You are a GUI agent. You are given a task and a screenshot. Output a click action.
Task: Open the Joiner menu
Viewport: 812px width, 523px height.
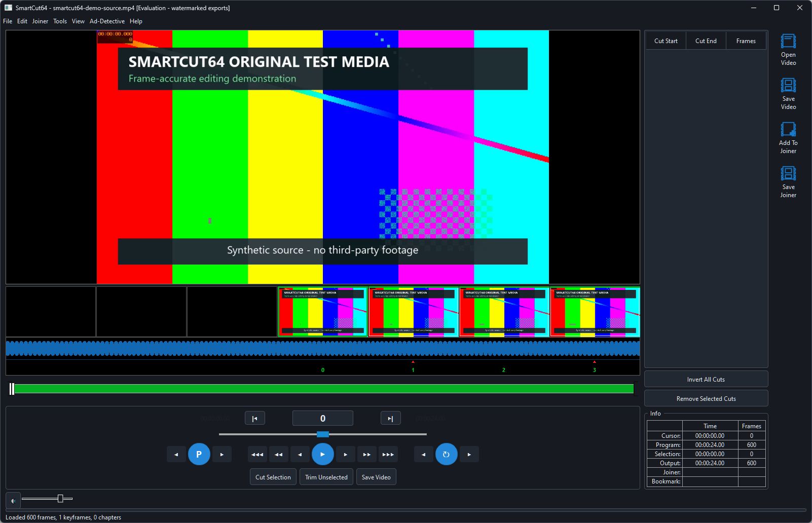(x=40, y=21)
